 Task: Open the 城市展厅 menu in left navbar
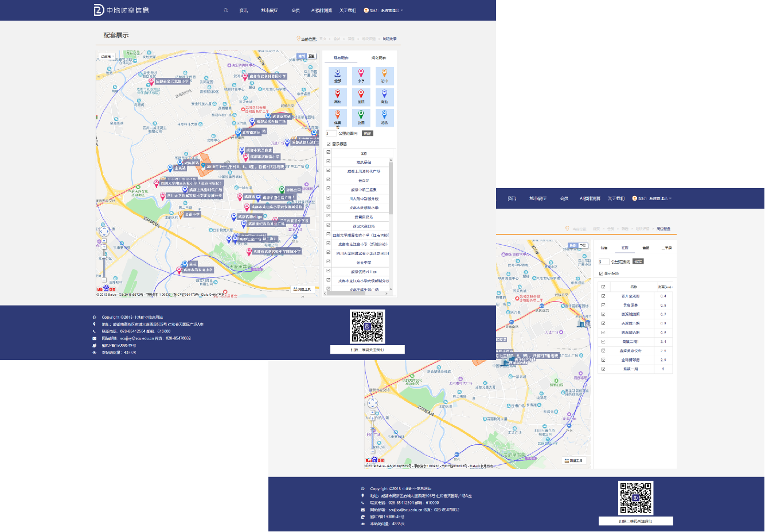click(270, 10)
